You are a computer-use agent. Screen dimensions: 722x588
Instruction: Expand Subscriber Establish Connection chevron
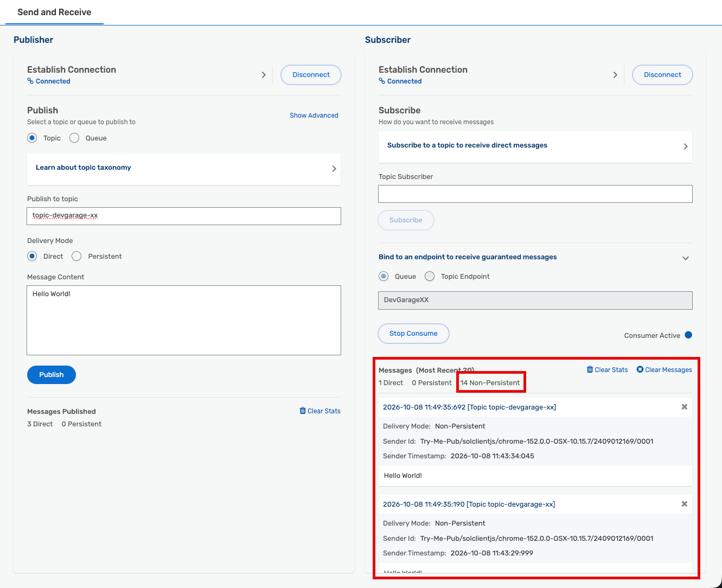coord(615,75)
